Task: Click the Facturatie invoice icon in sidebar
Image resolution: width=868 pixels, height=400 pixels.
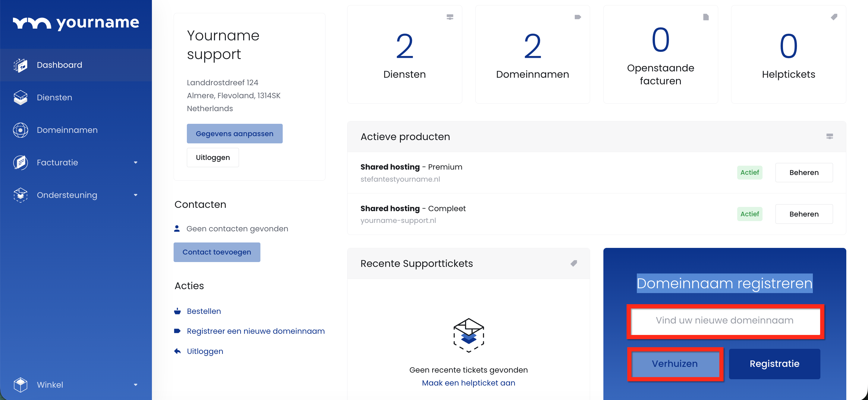Action: [x=20, y=163]
